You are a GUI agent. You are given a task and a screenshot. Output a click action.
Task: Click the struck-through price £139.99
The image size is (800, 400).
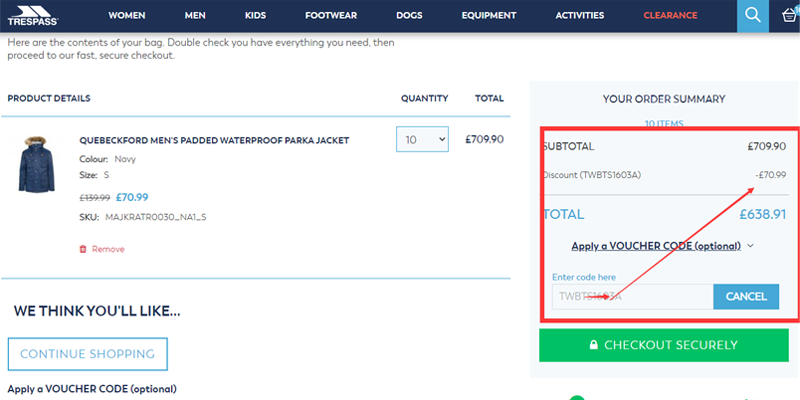(95, 198)
